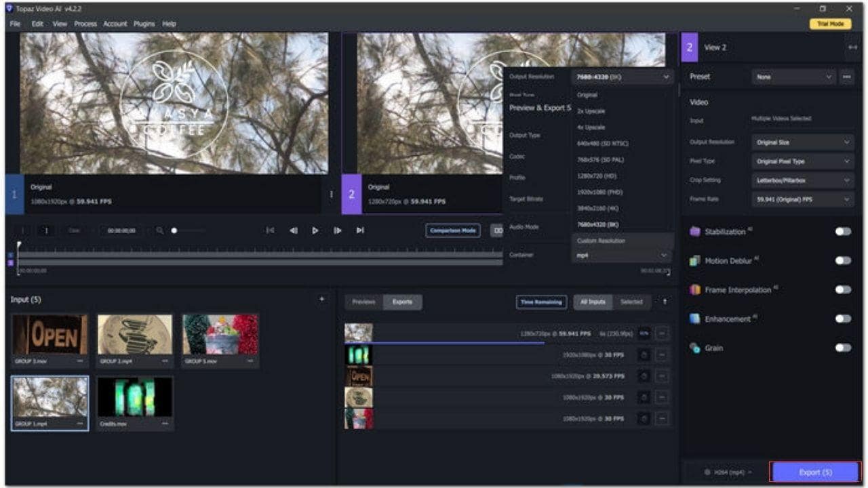Collapse the 7680x4320 (8K) resolution dropdown

(x=623, y=77)
